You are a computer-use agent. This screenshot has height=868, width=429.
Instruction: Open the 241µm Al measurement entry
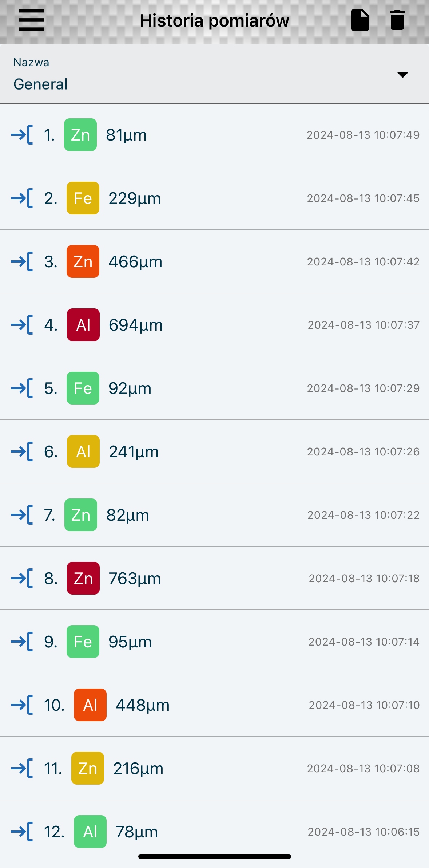(215, 451)
